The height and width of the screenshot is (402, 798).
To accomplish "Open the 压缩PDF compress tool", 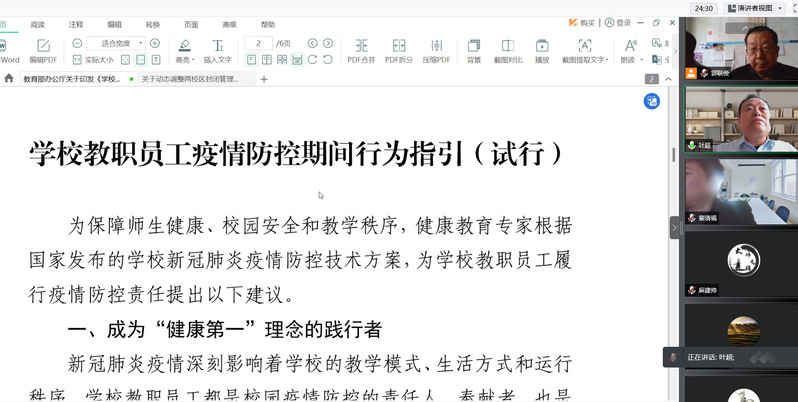I will pos(436,50).
